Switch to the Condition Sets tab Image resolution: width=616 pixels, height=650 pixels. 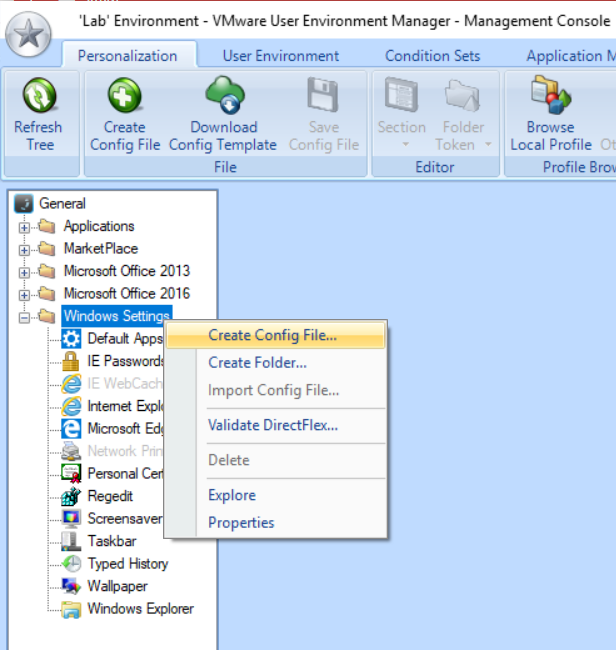[x=432, y=56]
